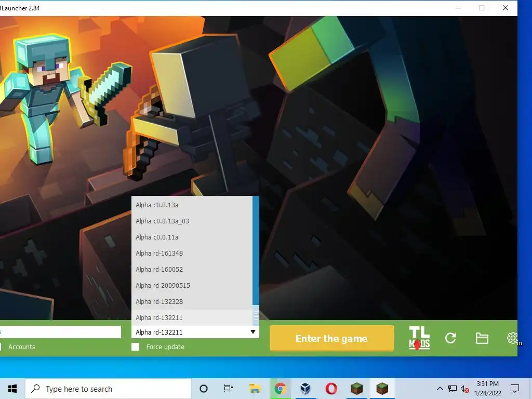The width and height of the screenshot is (532, 399).
Task: Toggle the Accounts checkbox
Action: pyautogui.click(x=0, y=347)
